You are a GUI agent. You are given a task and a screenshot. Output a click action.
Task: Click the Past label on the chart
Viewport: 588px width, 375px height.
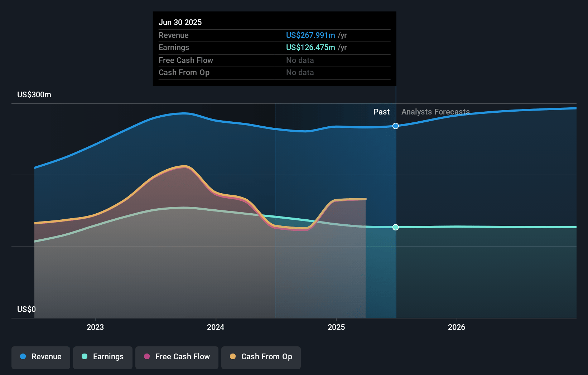pyautogui.click(x=381, y=112)
